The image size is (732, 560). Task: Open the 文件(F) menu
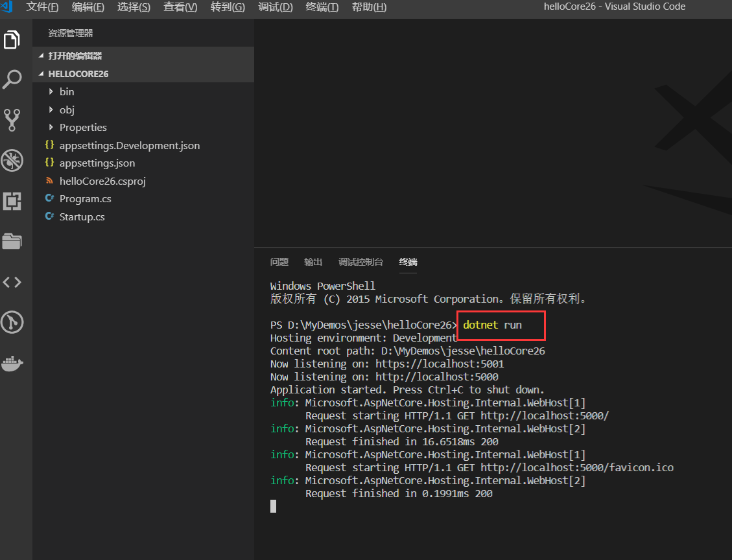click(x=43, y=7)
